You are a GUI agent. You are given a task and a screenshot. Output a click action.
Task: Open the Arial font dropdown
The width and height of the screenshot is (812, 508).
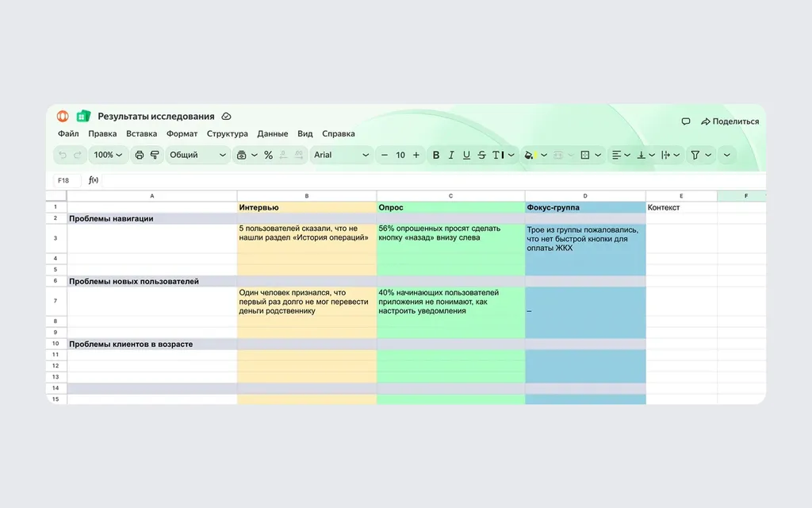click(341, 155)
